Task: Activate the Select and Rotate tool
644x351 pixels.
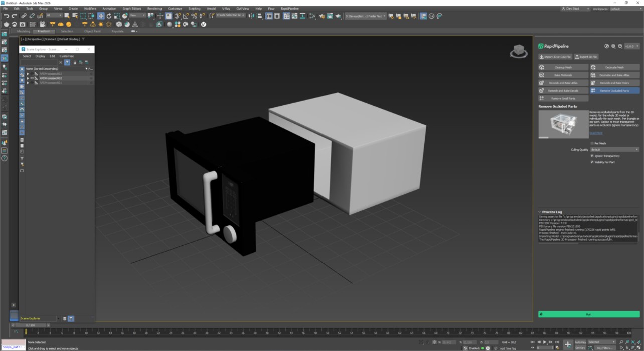Action: pos(108,16)
